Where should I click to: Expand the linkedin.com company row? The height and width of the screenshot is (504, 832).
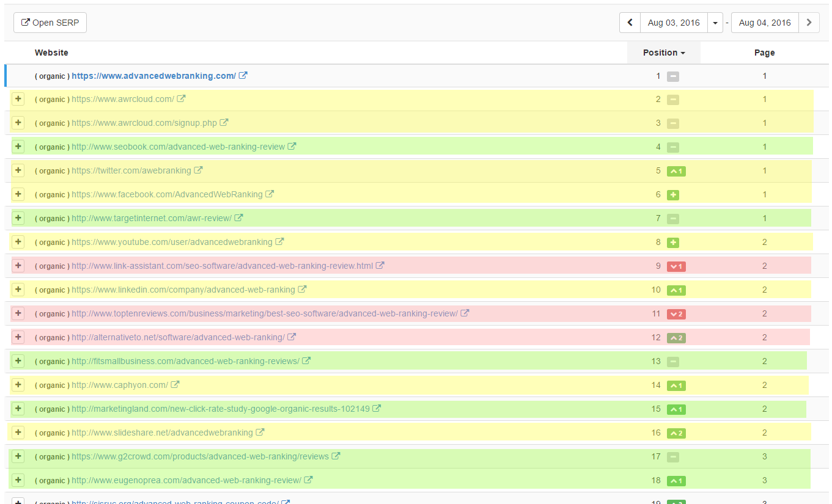pos(18,290)
